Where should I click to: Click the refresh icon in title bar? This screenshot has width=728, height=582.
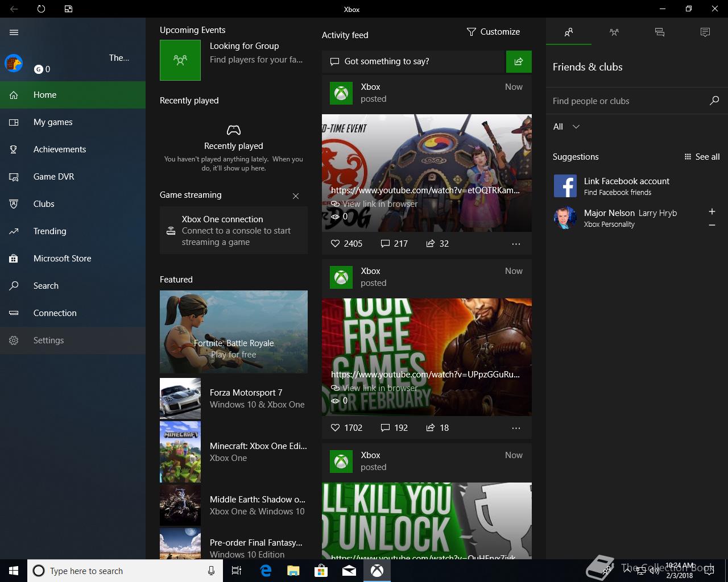pyautogui.click(x=41, y=9)
